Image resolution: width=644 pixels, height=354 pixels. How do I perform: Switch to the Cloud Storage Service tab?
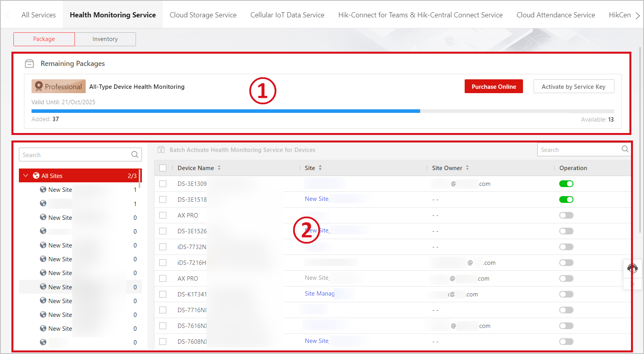click(203, 15)
